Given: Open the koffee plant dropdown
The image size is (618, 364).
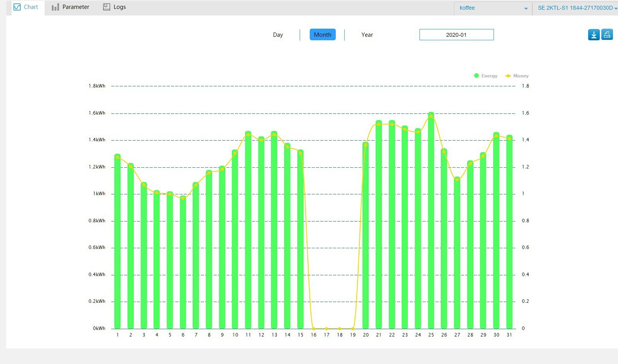Looking at the screenshot, I should click(x=493, y=8).
